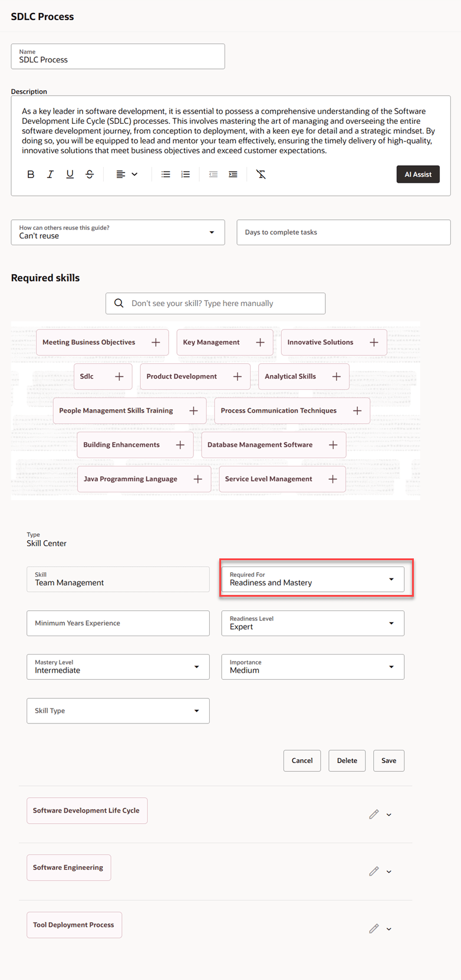Save the Team Management skill
461x980 pixels.
point(389,761)
